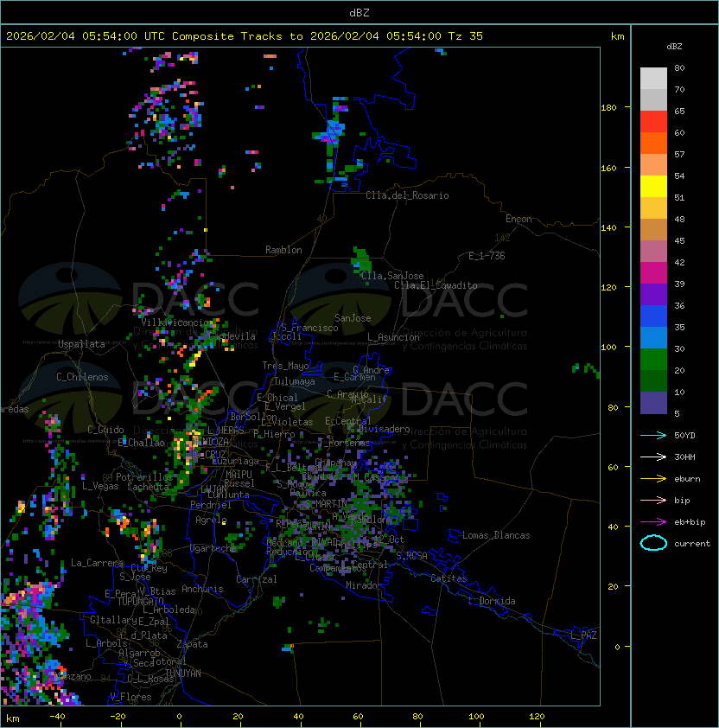Pick the slate 5-10 dBZ color swatch

tap(653, 403)
